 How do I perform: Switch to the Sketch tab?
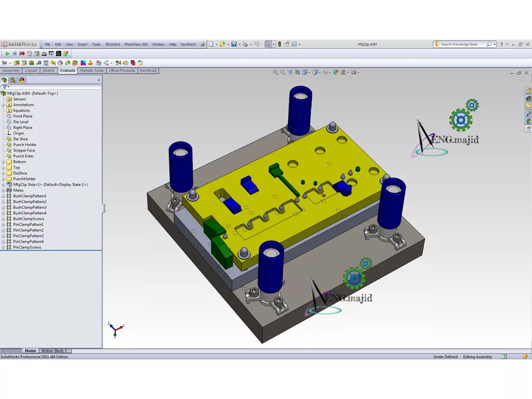[48, 71]
